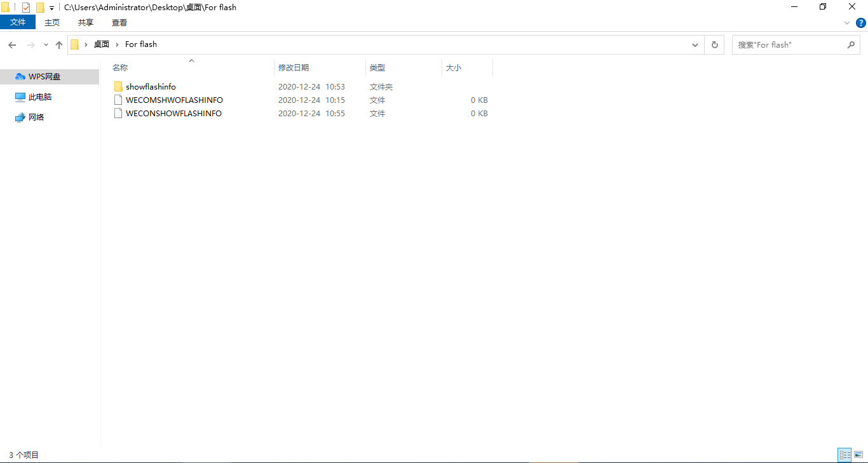This screenshot has width=868, height=463.
Task: Select 此电脑 in the navigation pane
Action: tap(39, 97)
